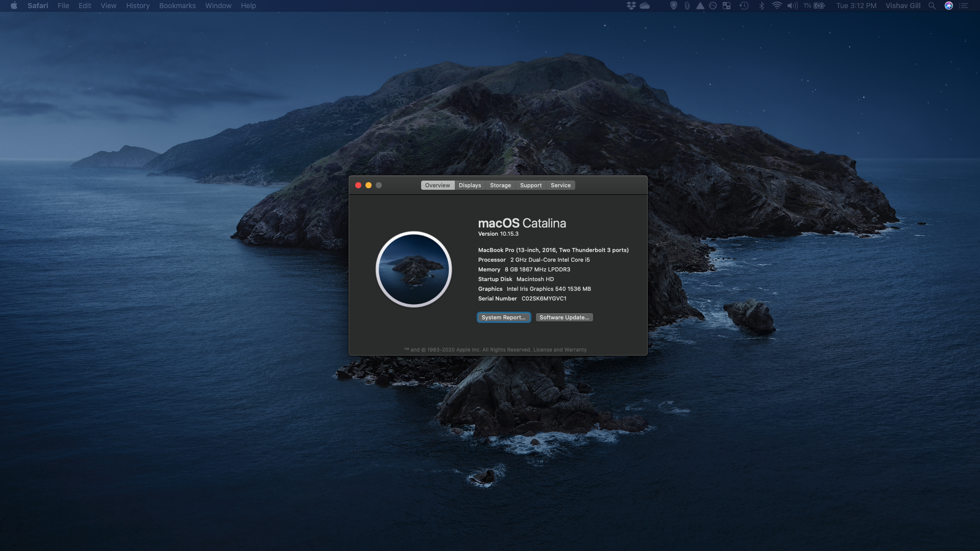Open the volume control menu
980x551 pixels.
pyautogui.click(x=792, y=6)
